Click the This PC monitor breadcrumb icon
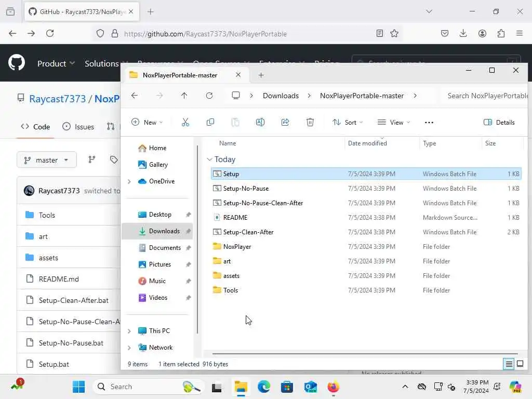 pyautogui.click(x=236, y=96)
